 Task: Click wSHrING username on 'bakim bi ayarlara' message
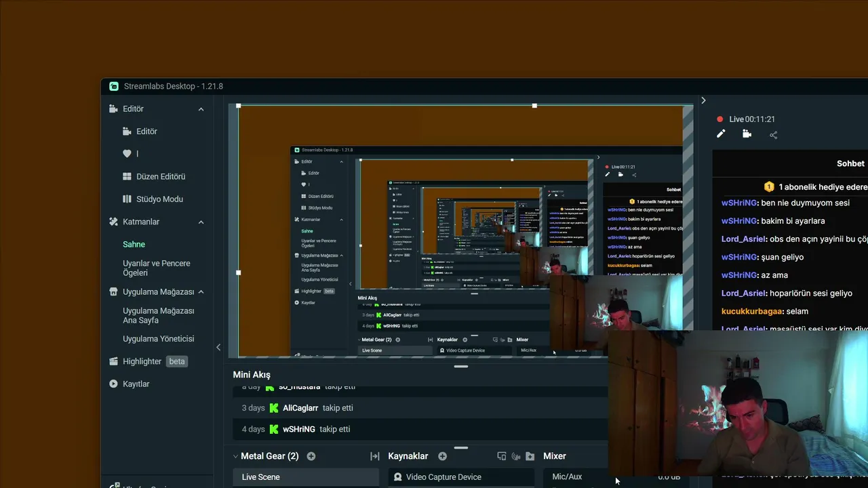739,221
